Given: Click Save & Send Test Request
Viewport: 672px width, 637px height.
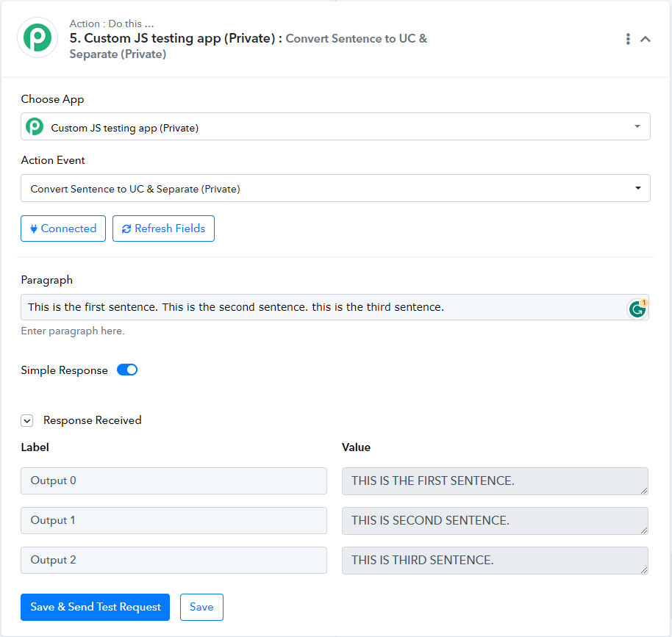Looking at the screenshot, I should (x=95, y=607).
